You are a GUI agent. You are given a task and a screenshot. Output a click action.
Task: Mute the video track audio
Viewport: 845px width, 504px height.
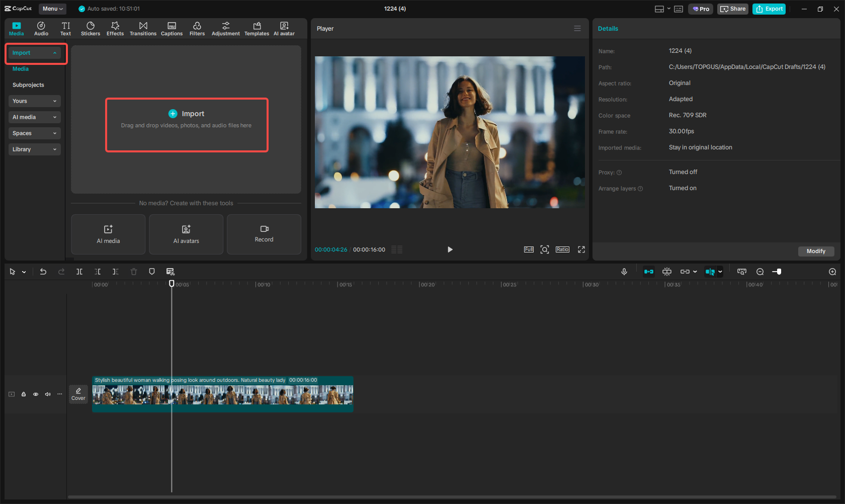[x=47, y=394]
